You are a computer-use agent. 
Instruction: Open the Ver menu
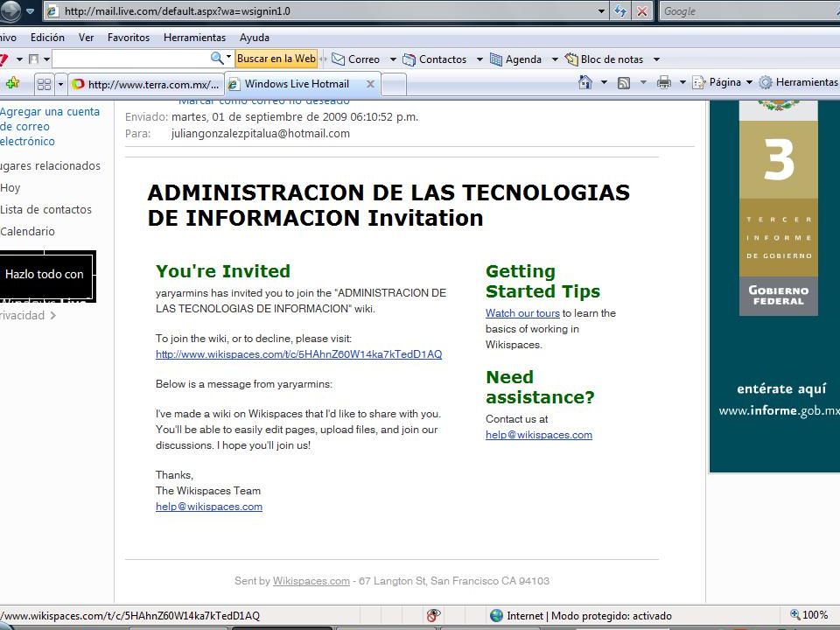86,38
